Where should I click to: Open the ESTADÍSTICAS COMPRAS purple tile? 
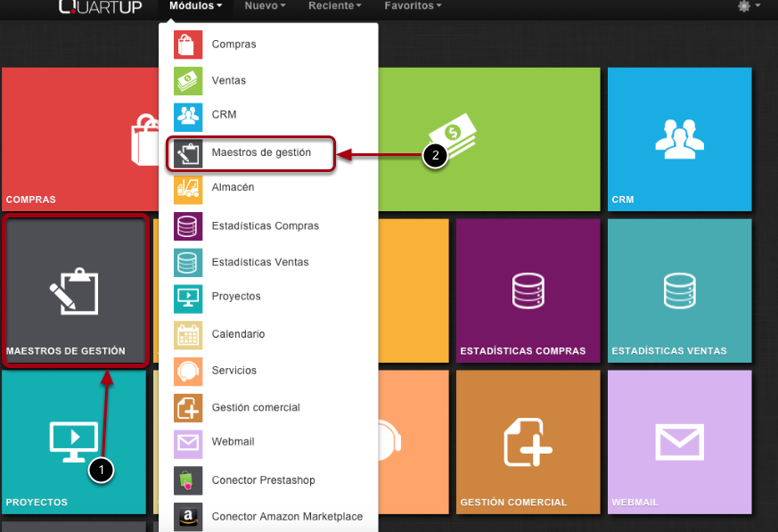pos(528,291)
